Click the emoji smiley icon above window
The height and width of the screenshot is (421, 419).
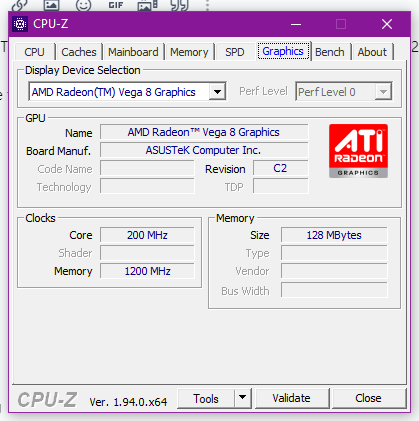point(83,5)
